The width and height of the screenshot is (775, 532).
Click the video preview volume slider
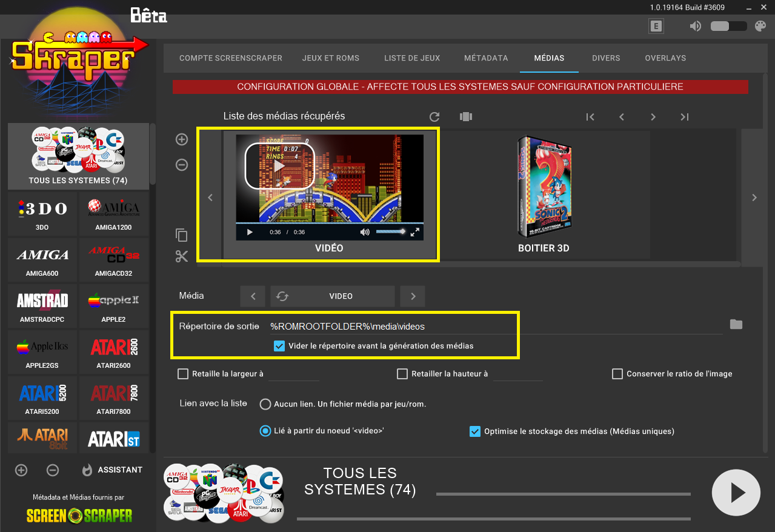click(x=390, y=231)
